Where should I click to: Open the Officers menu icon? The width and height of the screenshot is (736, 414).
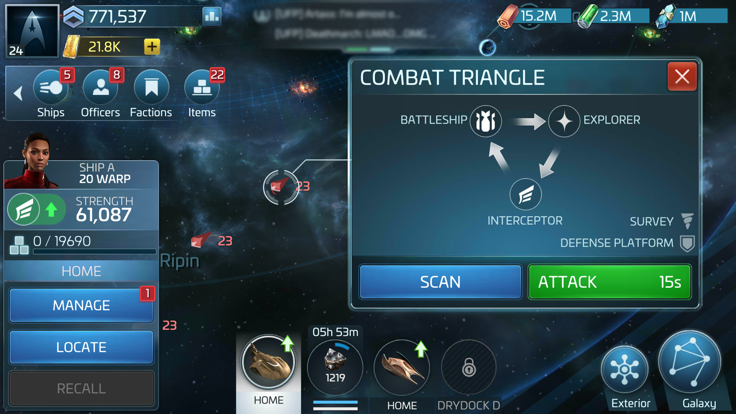(100, 88)
